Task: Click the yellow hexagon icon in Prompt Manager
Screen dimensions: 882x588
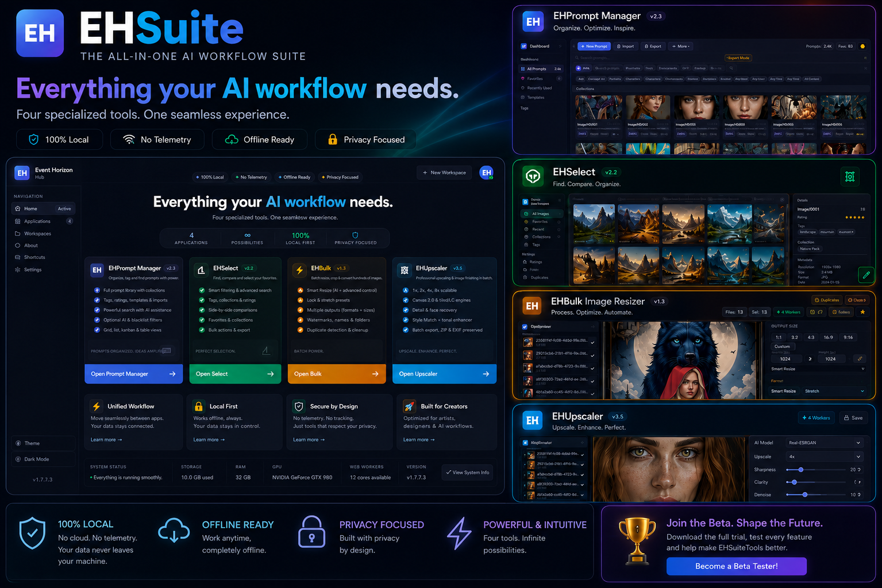Action: (x=862, y=46)
